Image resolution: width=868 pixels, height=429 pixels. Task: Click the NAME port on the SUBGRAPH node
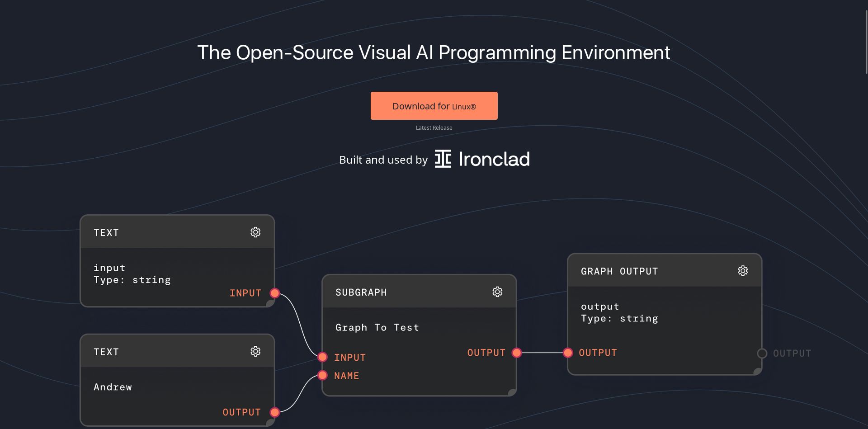click(x=322, y=375)
